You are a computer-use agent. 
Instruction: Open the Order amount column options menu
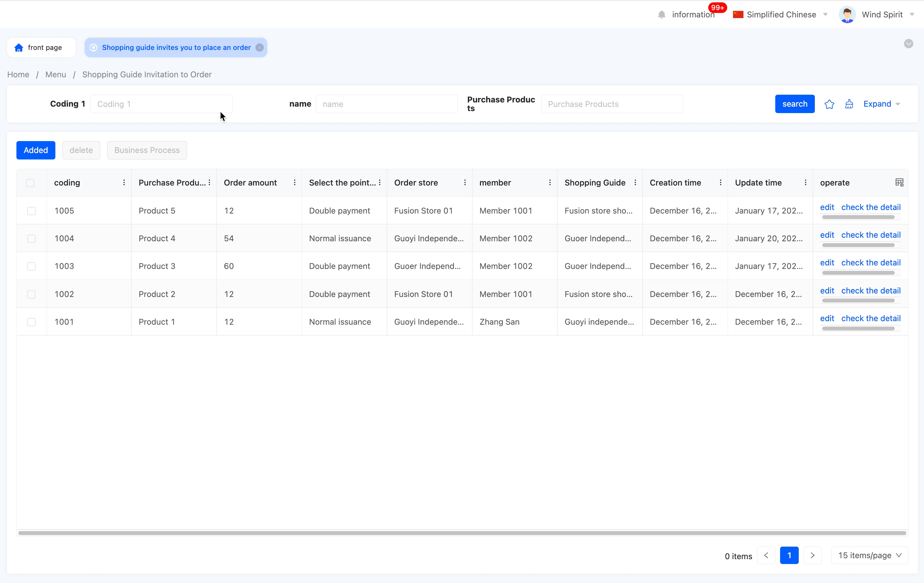tap(294, 183)
